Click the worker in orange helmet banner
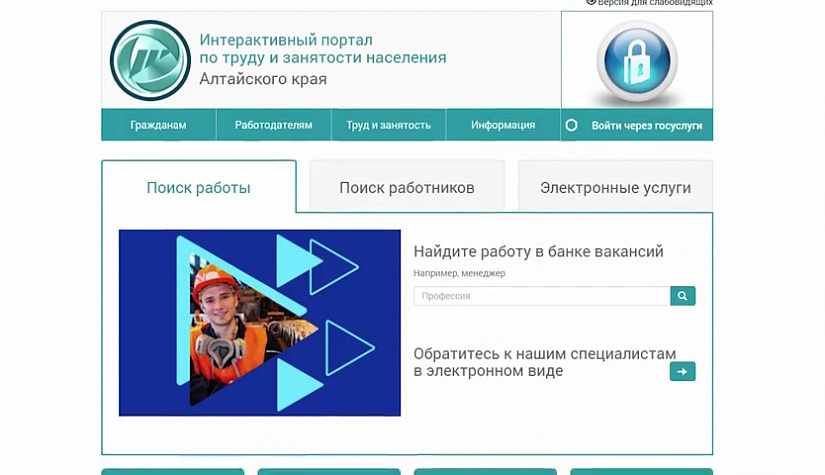Viewport: 825px width, 475px height. 259,322
